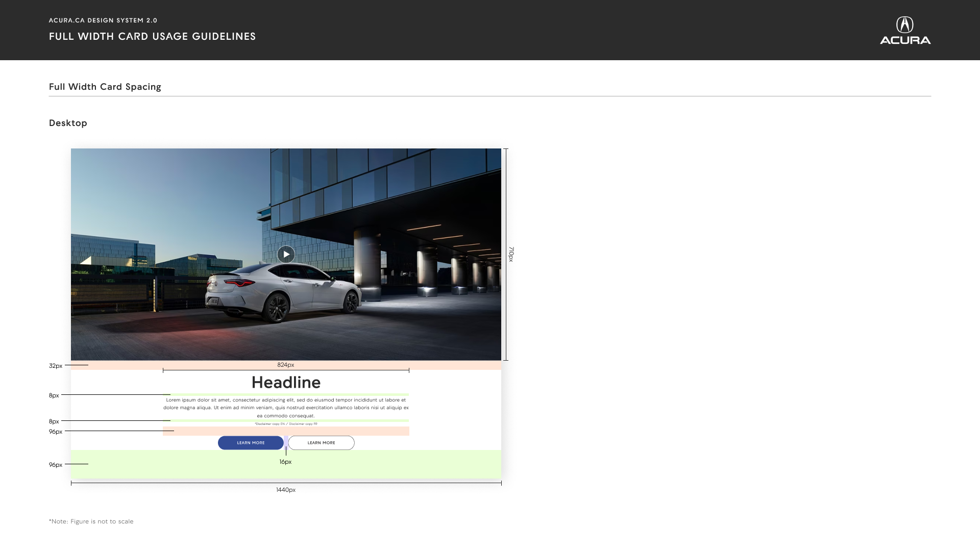Click the car photo thumbnail
The image size is (980, 551).
[286, 255]
